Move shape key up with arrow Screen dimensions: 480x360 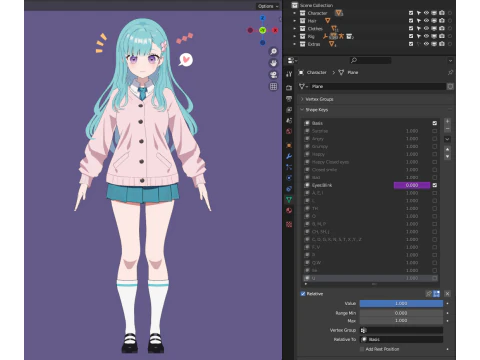tap(447, 149)
